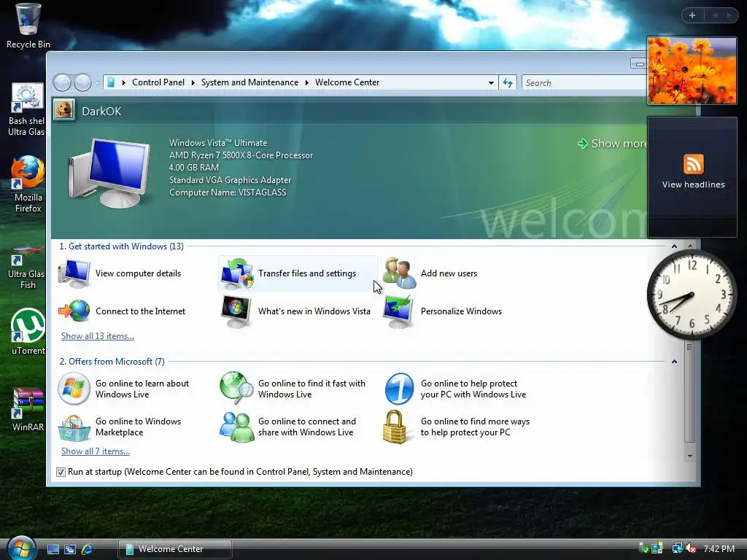Select the uTorrent desktop icon
Viewport: 747px width, 560px height.
(28, 332)
